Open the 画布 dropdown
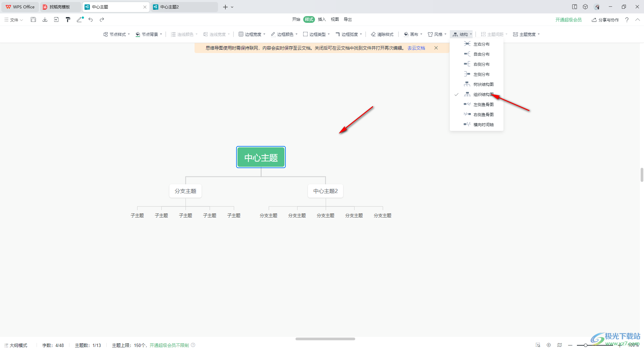 pyautogui.click(x=413, y=34)
